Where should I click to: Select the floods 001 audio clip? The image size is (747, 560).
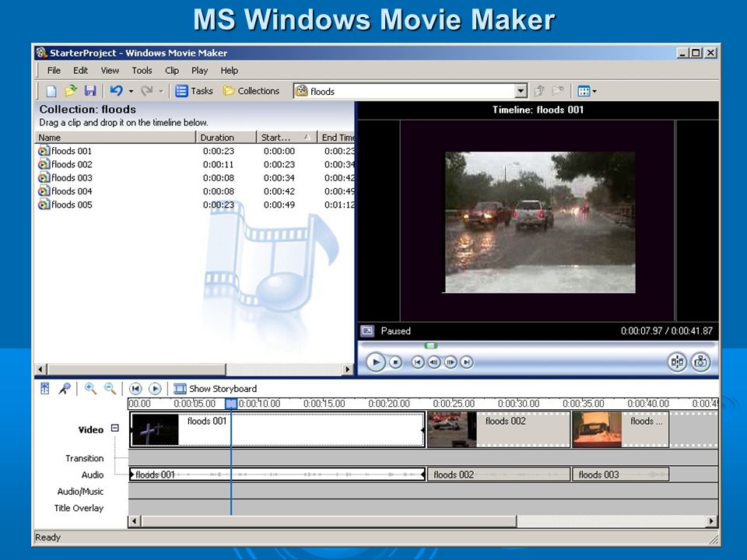pos(277,474)
